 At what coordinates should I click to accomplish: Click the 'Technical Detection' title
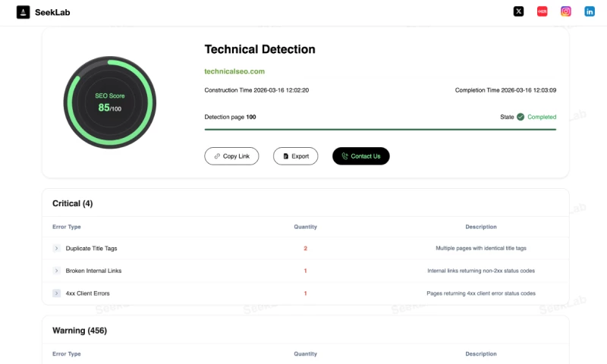pyautogui.click(x=259, y=49)
